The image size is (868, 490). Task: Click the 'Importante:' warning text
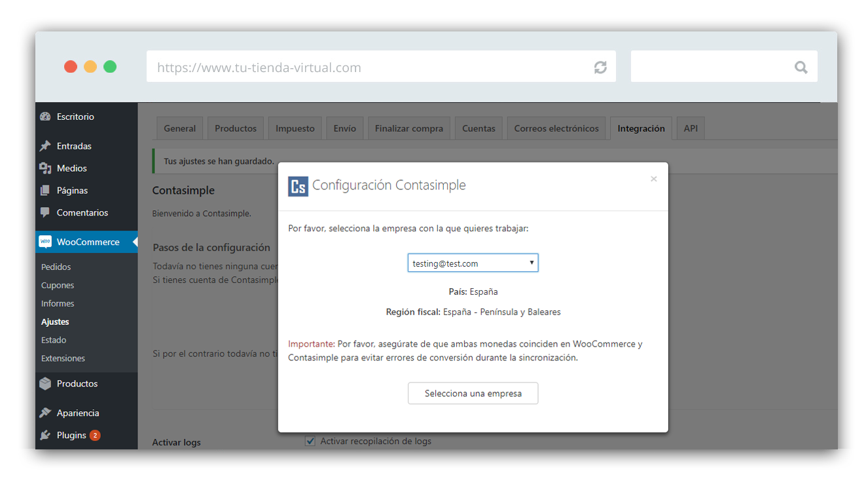tap(312, 344)
